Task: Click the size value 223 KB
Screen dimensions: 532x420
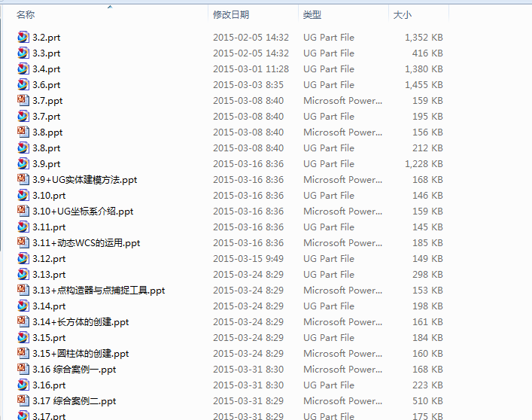Action: tap(427, 385)
